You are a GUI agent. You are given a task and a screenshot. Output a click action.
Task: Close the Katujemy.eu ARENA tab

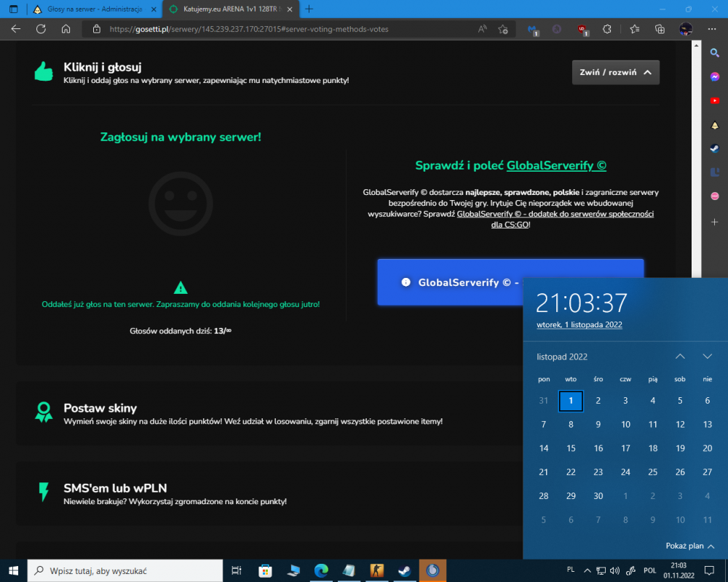click(290, 9)
